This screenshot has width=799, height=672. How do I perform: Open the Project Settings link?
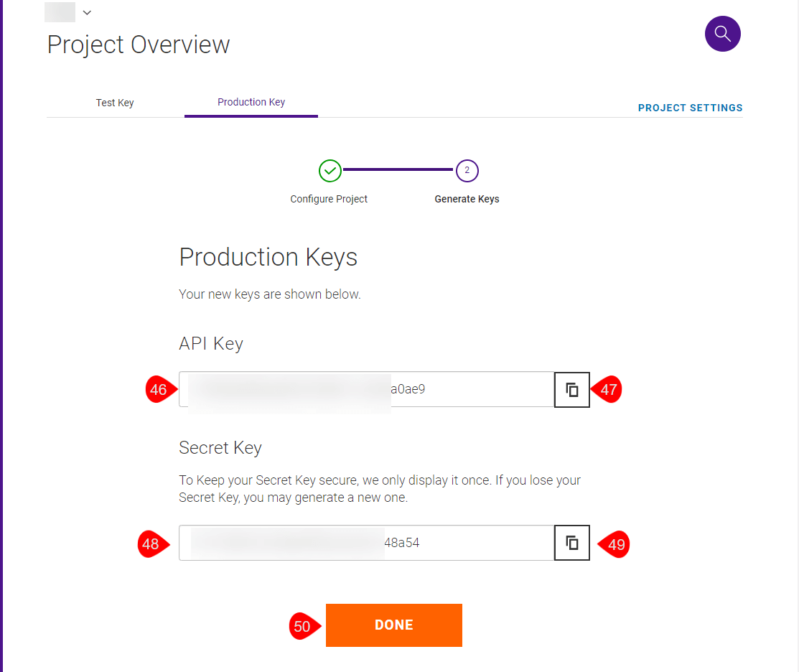click(690, 108)
